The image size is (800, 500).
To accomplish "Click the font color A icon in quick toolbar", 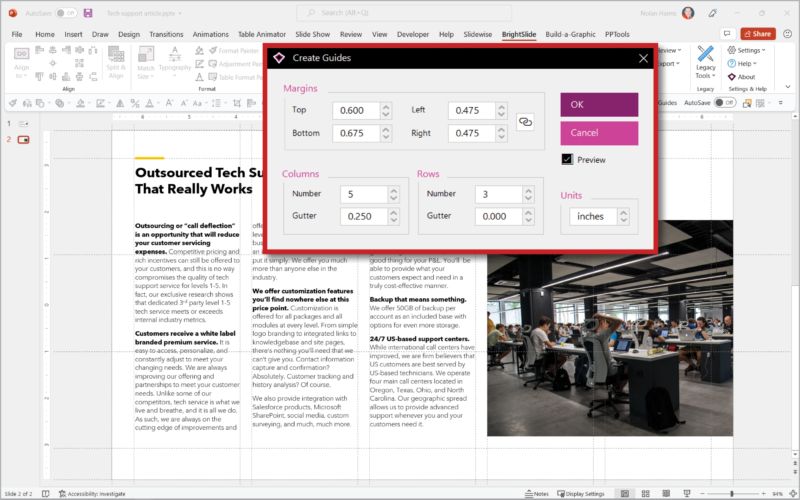I will (150, 103).
